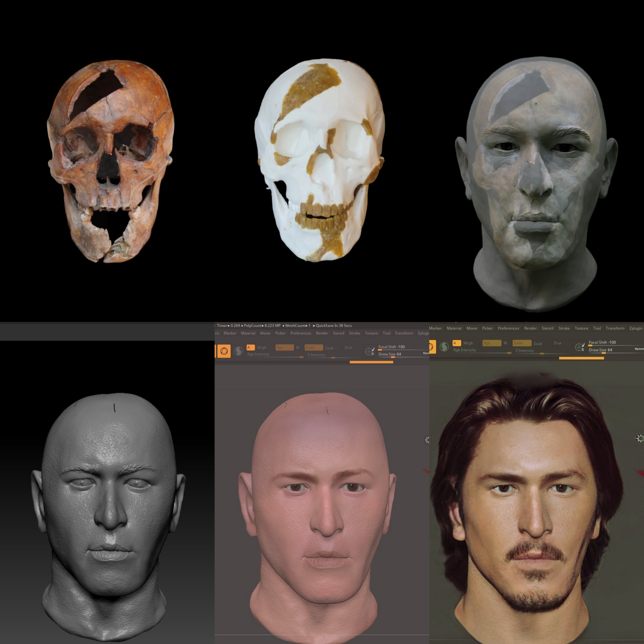
Task: Click sphere material icon above long-haired portrait
Action: pos(444,346)
